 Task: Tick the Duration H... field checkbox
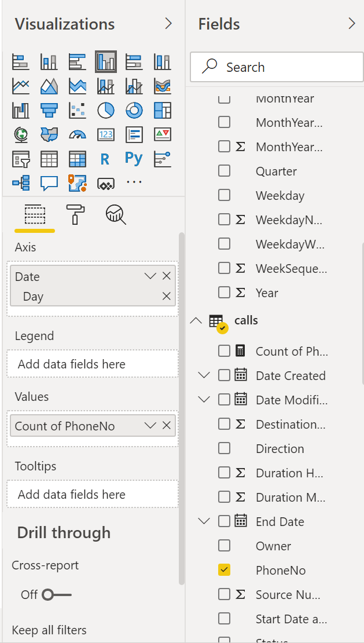point(224,473)
